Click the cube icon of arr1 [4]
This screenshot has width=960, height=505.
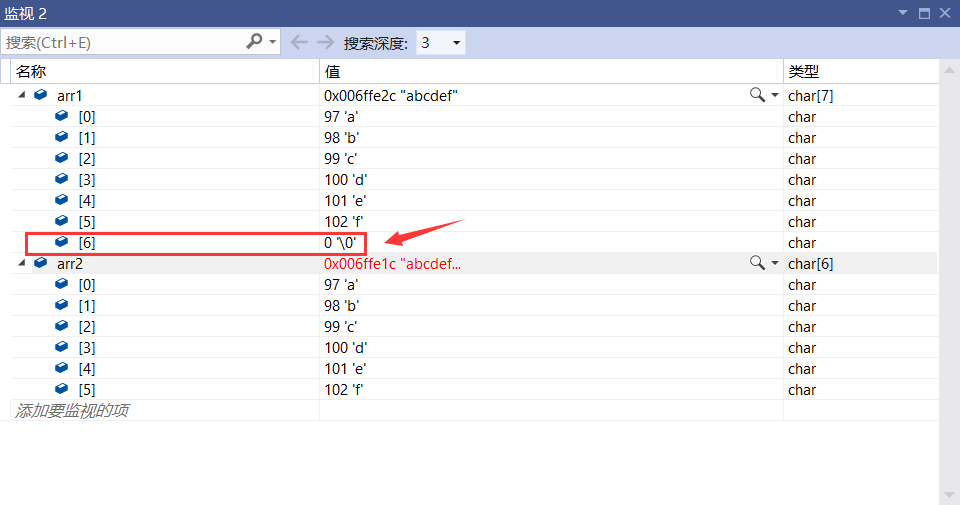coord(62,200)
